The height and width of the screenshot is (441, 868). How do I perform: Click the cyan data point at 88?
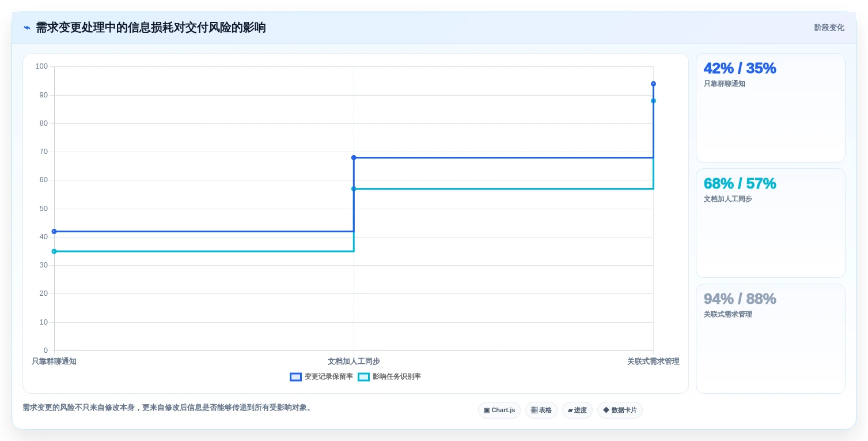click(x=653, y=101)
